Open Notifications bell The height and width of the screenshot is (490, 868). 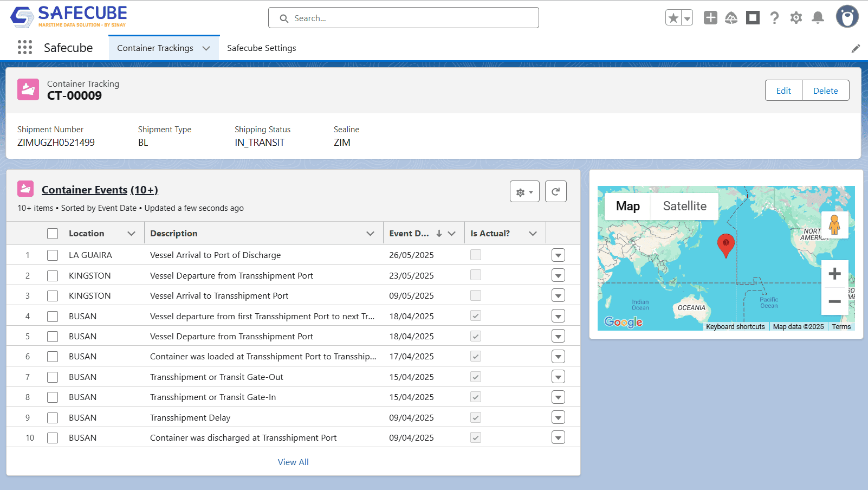point(818,18)
